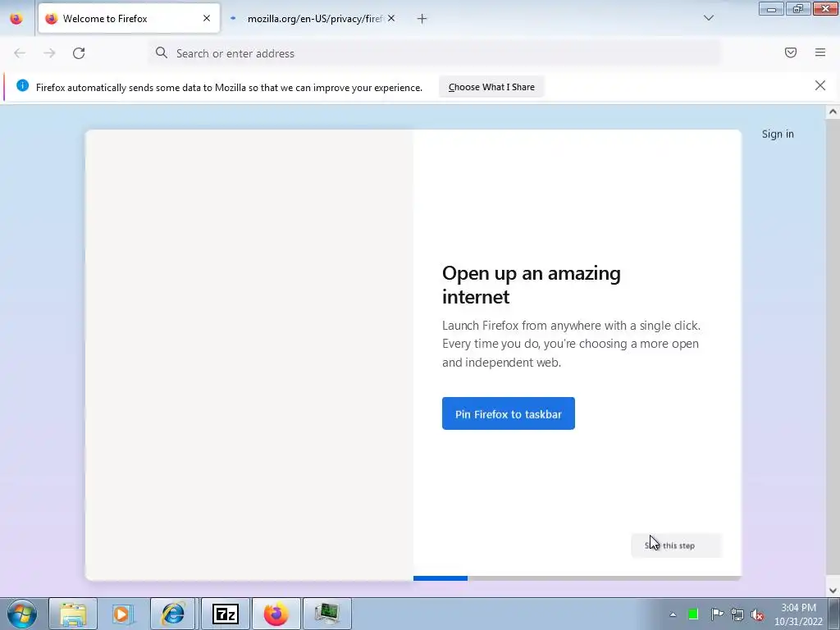
Task: Open the Action Center flag icon
Action: pos(717,614)
